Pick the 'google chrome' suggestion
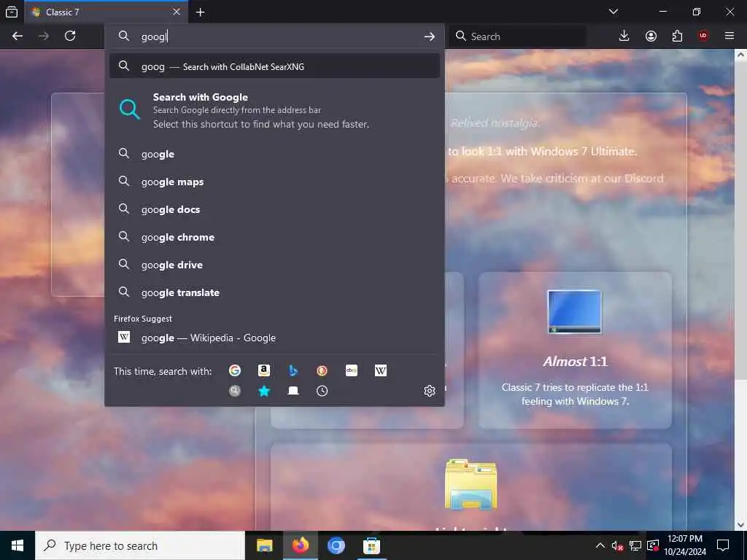 coord(274,237)
